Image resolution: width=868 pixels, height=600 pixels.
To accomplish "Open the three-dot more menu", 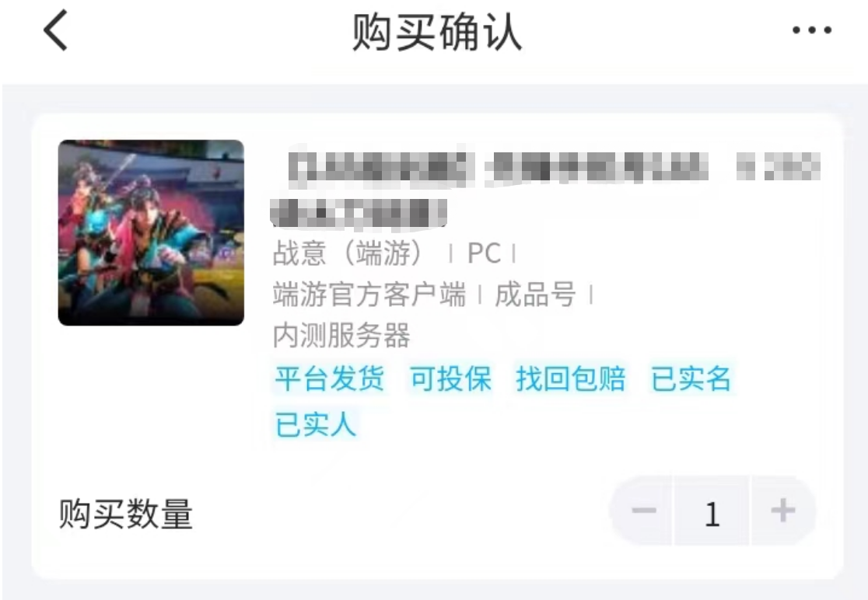I will pyautogui.click(x=811, y=30).
